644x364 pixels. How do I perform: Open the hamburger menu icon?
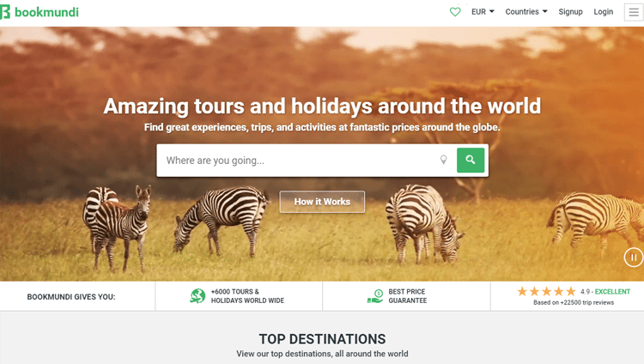(634, 12)
